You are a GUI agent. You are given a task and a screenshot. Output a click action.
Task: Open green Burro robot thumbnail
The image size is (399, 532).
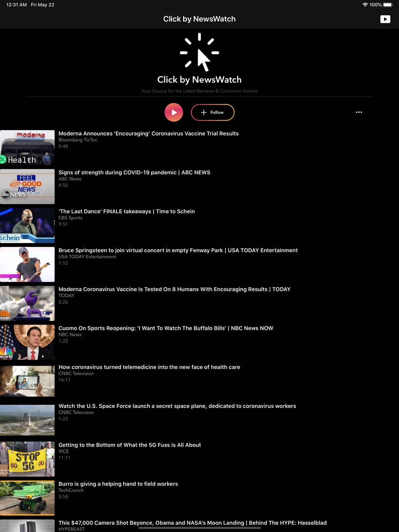(27, 498)
